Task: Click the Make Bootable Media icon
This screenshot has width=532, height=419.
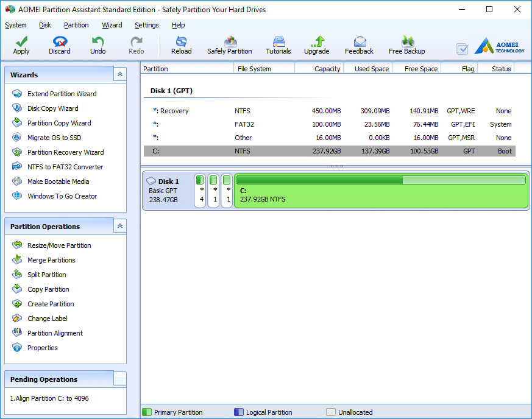Action: point(17,181)
